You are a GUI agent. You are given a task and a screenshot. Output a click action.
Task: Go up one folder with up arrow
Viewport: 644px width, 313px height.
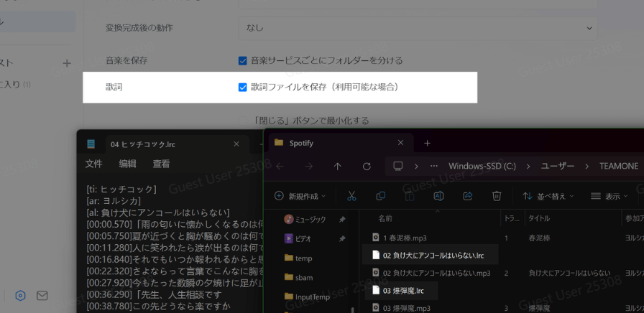coord(338,166)
